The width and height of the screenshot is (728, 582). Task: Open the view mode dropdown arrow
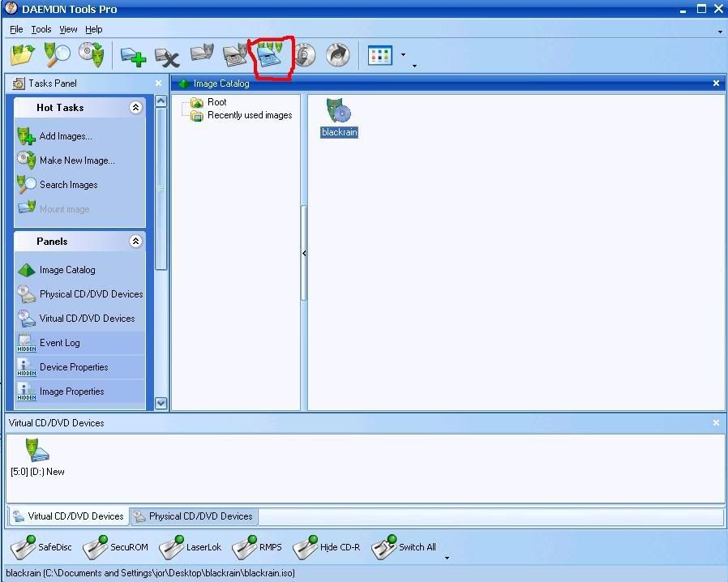[x=403, y=55]
